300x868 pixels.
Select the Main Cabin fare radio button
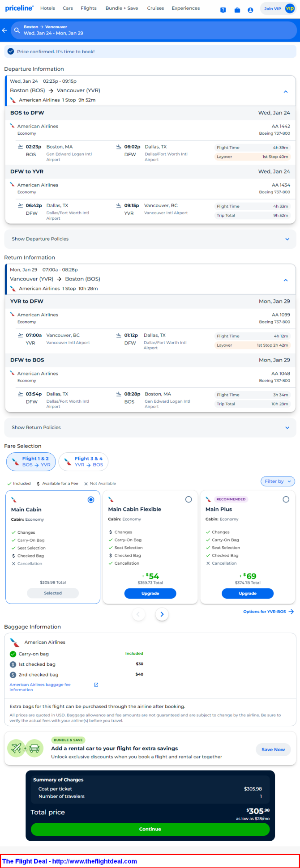91,500
